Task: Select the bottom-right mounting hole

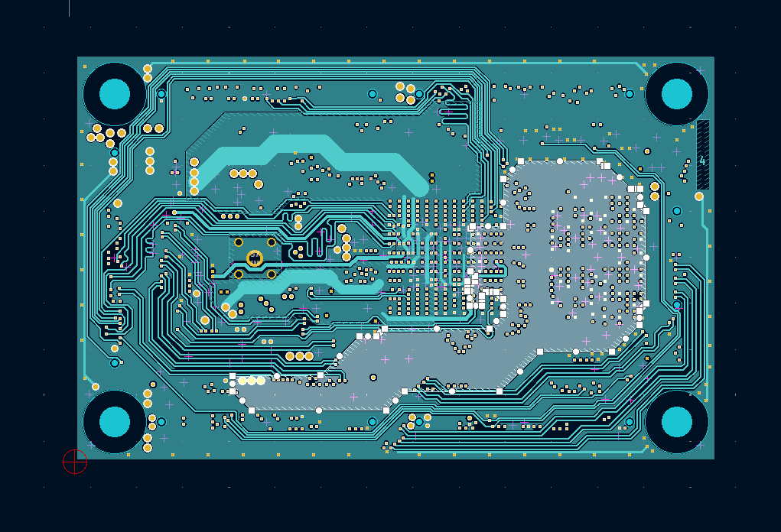Action: coord(676,421)
